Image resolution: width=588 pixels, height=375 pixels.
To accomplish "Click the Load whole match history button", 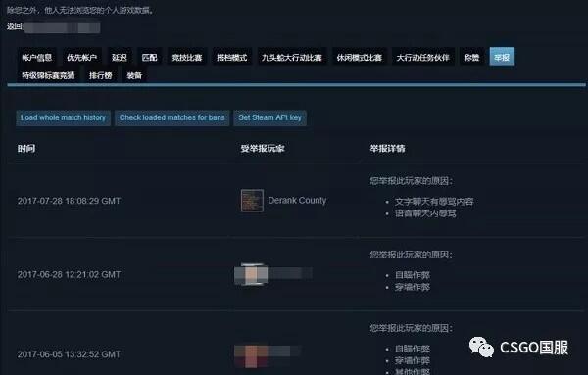I will pos(63,117).
